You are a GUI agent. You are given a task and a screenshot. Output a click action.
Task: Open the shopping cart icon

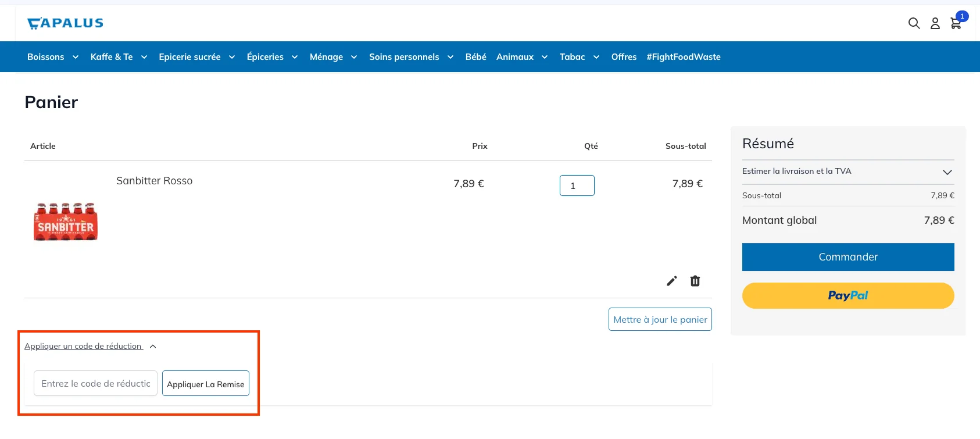point(956,23)
